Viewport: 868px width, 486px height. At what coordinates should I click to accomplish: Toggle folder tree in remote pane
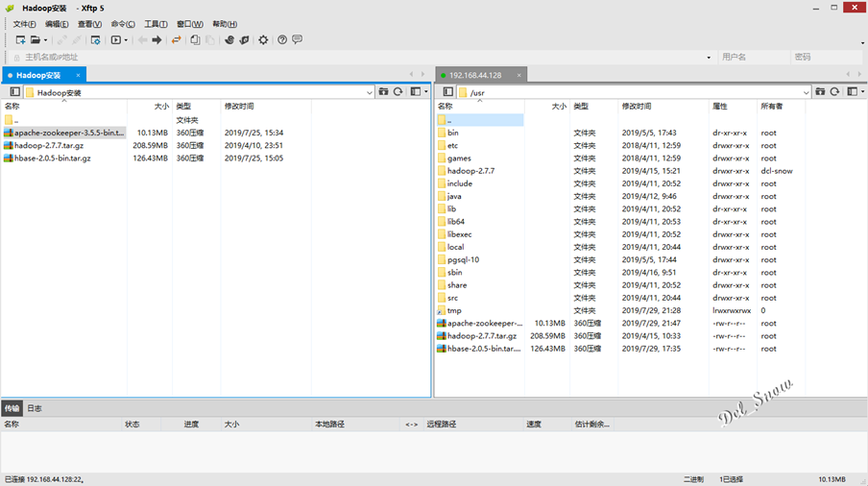click(x=447, y=92)
